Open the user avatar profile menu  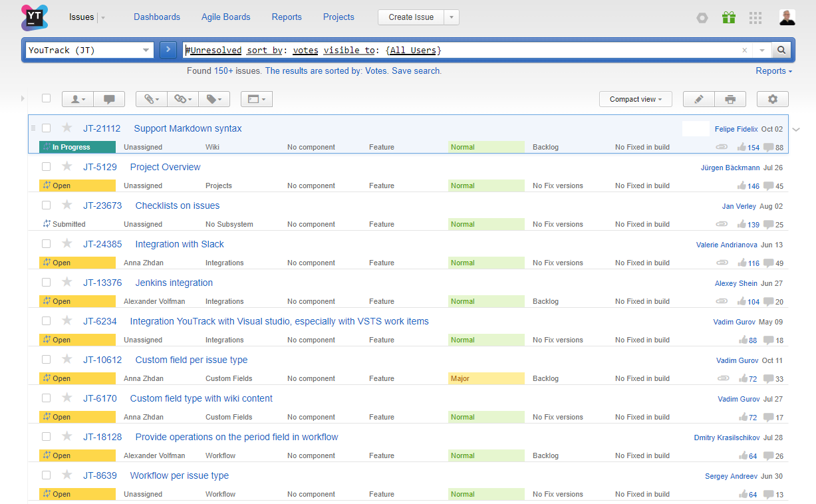click(x=787, y=18)
